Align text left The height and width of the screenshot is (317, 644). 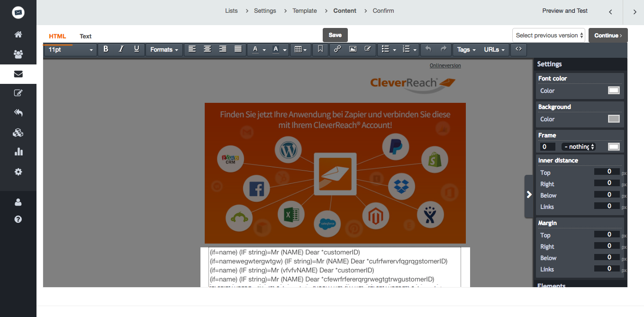click(x=192, y=49)
